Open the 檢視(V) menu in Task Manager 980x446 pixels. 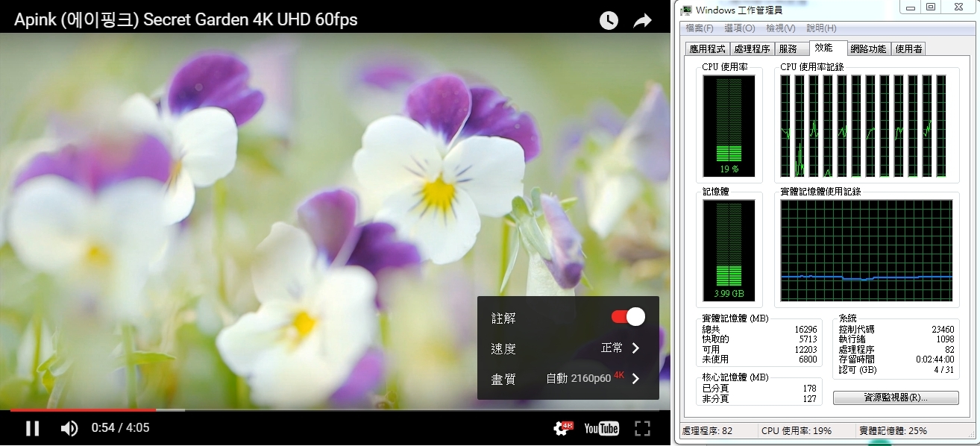pos(780,28)
